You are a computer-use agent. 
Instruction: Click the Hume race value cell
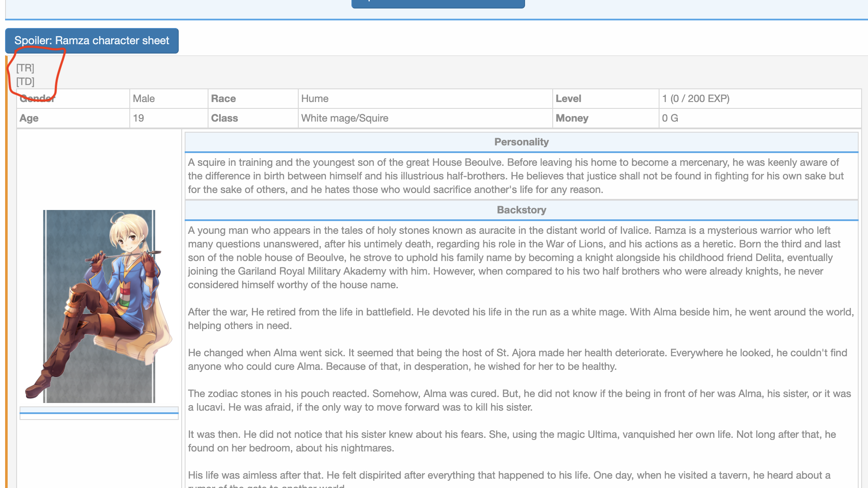(315, 99)
